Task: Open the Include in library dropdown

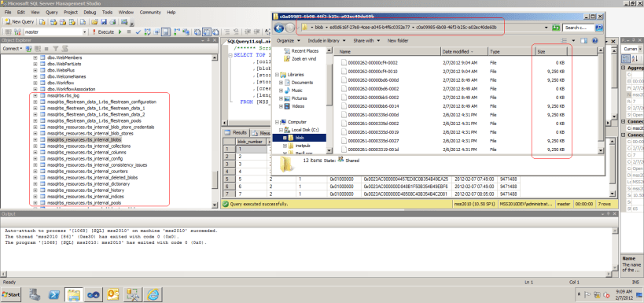Action: click(x=326, y=41)
